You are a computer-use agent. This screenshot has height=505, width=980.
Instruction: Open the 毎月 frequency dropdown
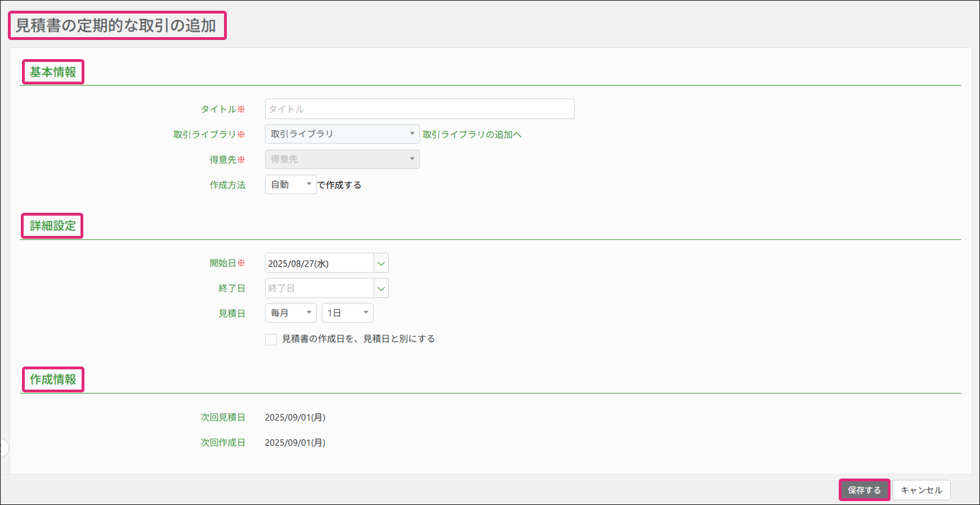pyautogui.click(x=290, y=313)
